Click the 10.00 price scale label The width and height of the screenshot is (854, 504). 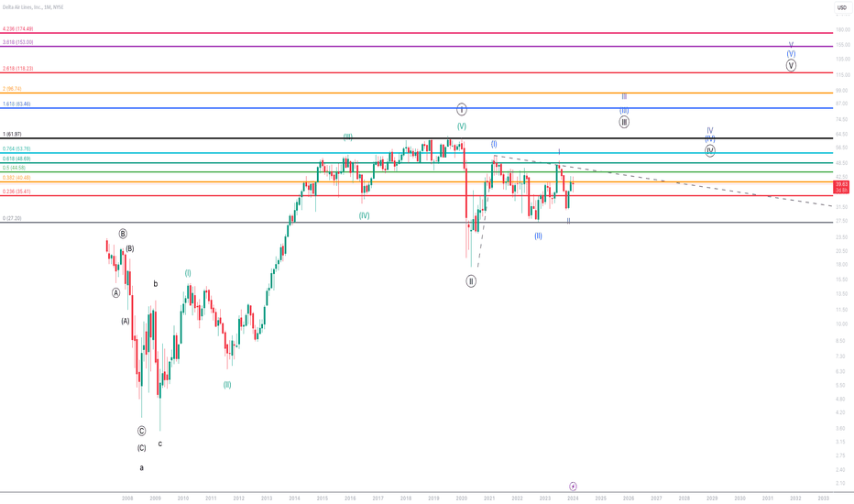click(843, 323)
